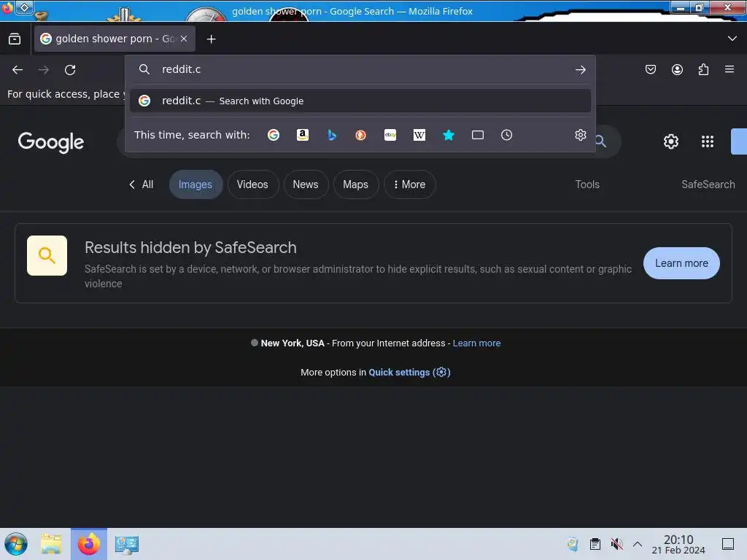747x560 pixels.
Task: Reload the current page
Action: 70,70
